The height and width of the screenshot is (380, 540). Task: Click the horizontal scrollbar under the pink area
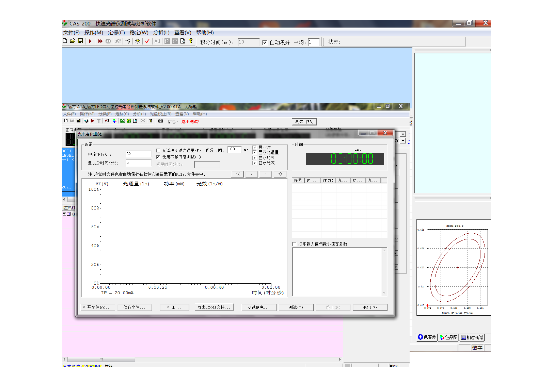202,360
